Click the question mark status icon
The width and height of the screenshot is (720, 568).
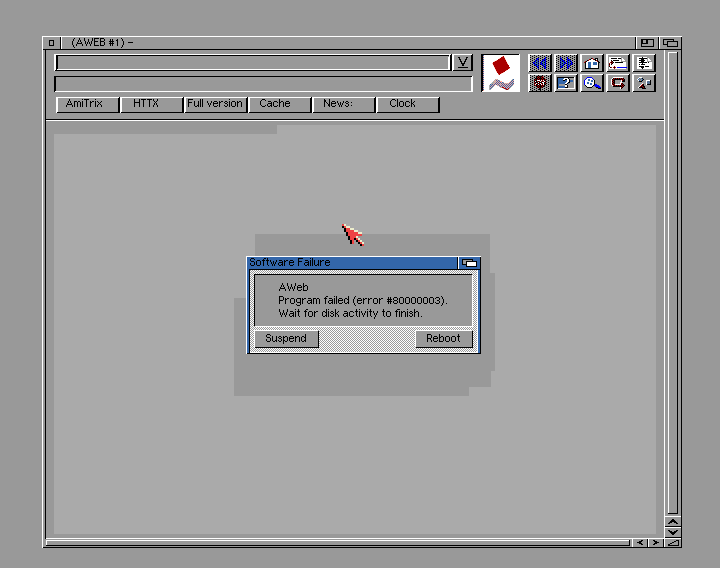point(566,83)
